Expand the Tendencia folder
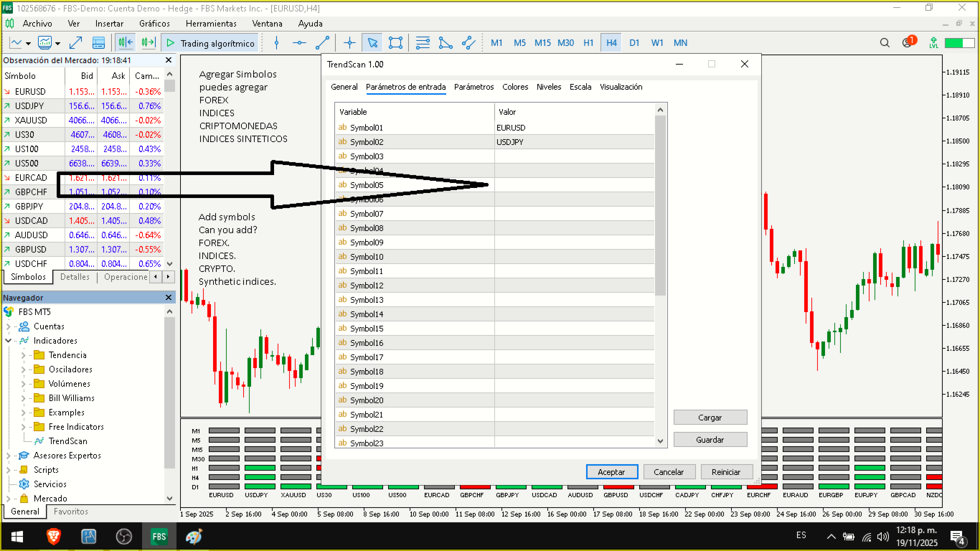Image resolution: width=980 pixels, height=551 pixels. coord(24,355)
